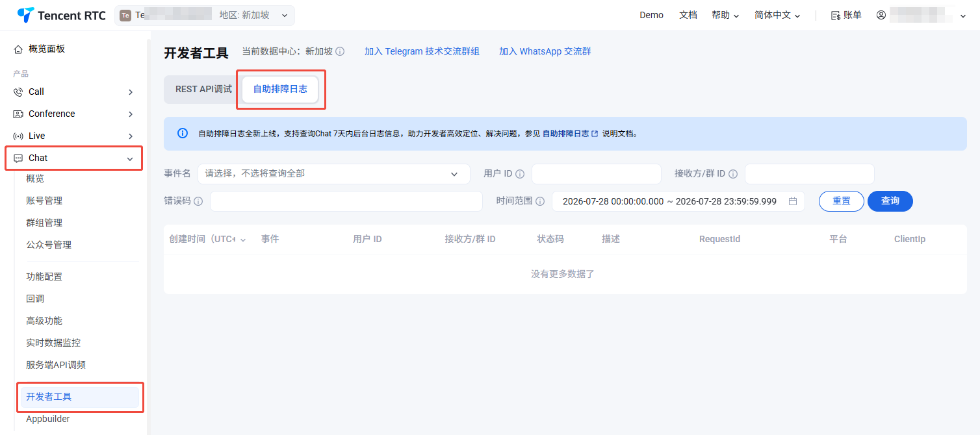
Task: Click the 接收方/群 ID help icon
Action: pyautogui.click(x=733, y=174)
